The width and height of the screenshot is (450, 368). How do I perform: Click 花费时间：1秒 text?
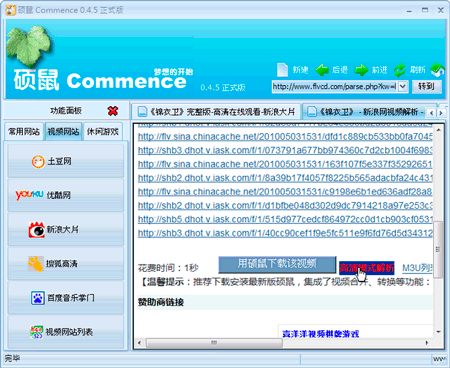[168, 268]
